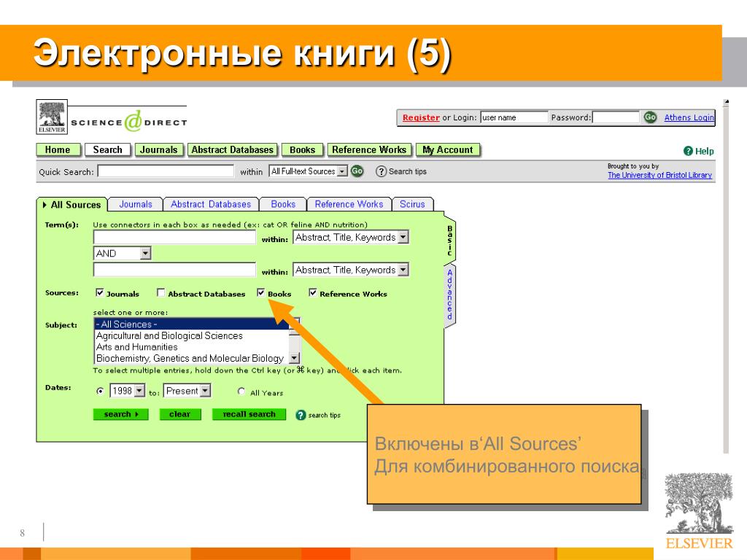Select the All Years radio button
This screenshot has height=560, width=747.
coord(241,391)
